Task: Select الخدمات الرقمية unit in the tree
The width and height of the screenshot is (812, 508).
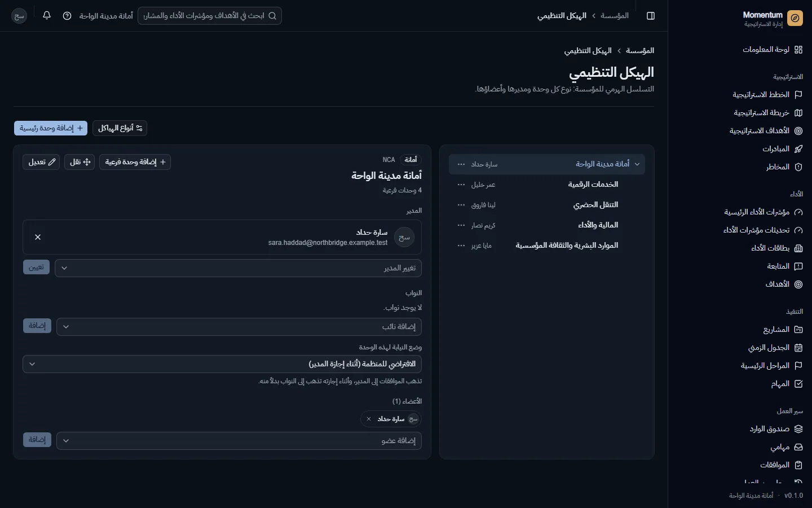Action: (x=593, y=185)
